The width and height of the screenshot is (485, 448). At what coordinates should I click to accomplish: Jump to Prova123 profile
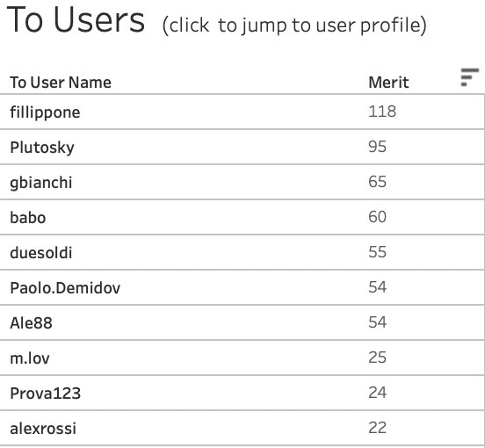pyautogui.click(x=46, y=394)
